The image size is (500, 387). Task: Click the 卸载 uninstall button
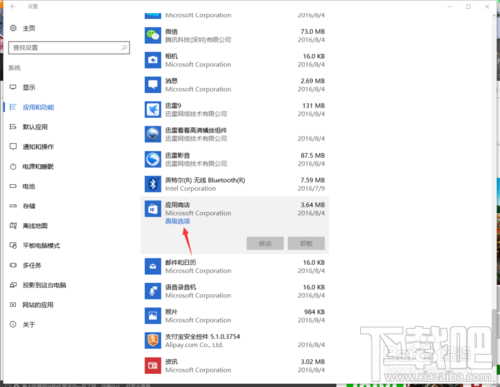tap(306, 243)
